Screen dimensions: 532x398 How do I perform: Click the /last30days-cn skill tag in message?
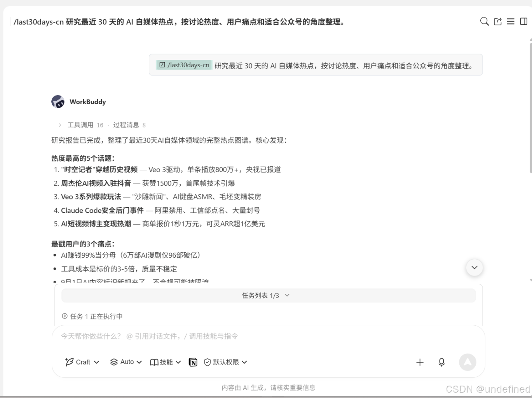[x=184, y=65]
